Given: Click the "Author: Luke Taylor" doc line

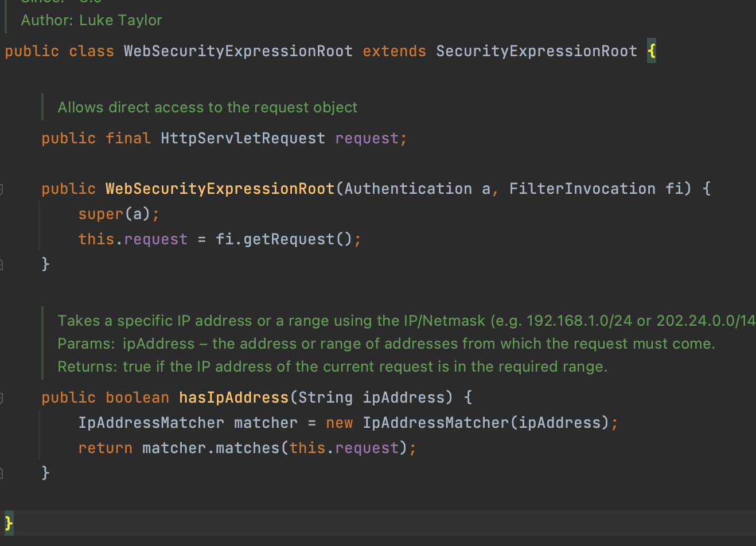Looking at the screenshot, I should [x=92, y=20].
